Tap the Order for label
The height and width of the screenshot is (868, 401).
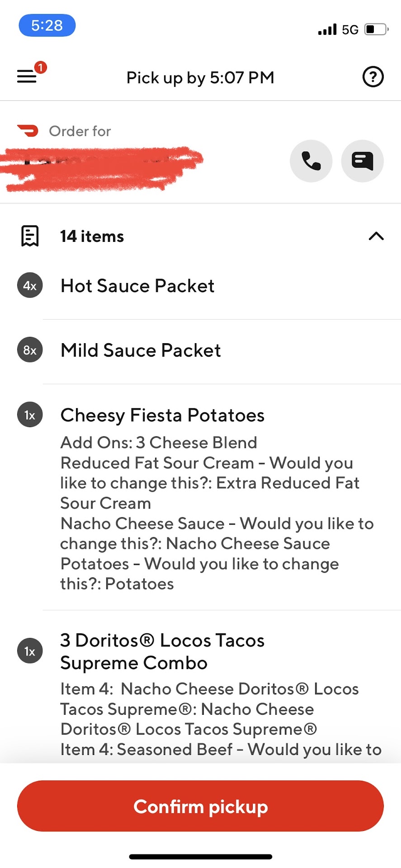tap(80, 131)
